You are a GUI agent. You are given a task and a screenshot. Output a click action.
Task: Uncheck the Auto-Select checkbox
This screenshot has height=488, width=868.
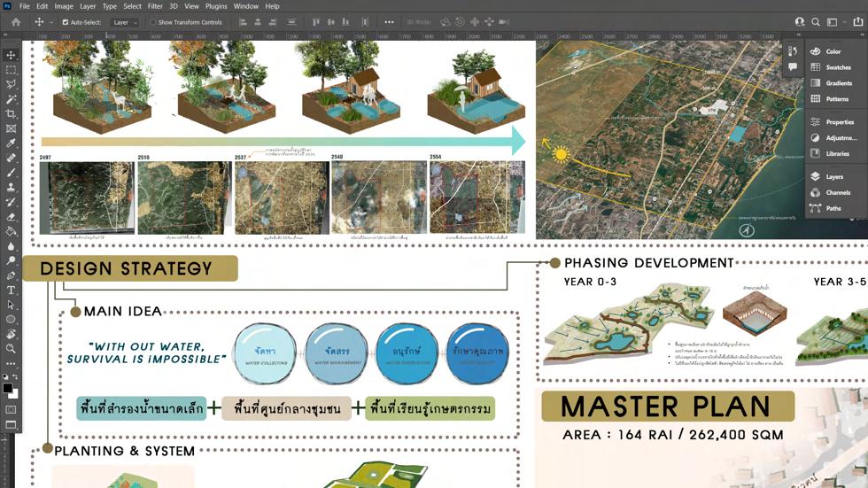[66, 22]
